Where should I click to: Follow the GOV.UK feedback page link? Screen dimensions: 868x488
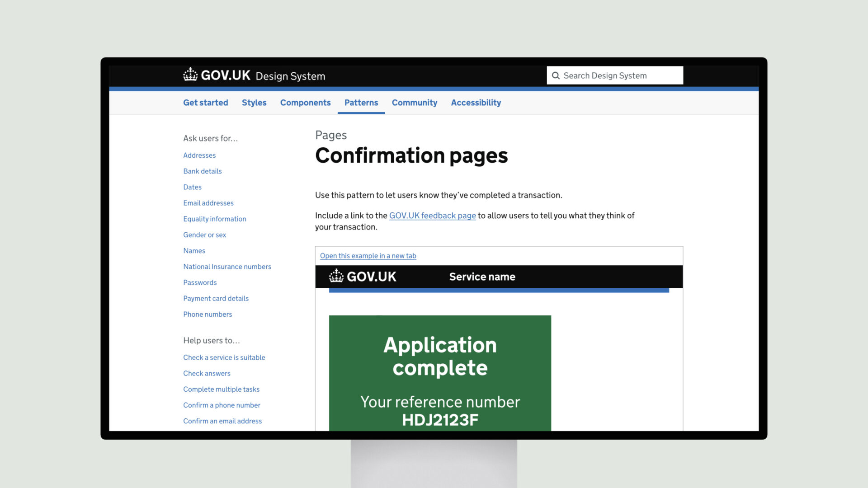pyautogui.click(x=433, y=216)
